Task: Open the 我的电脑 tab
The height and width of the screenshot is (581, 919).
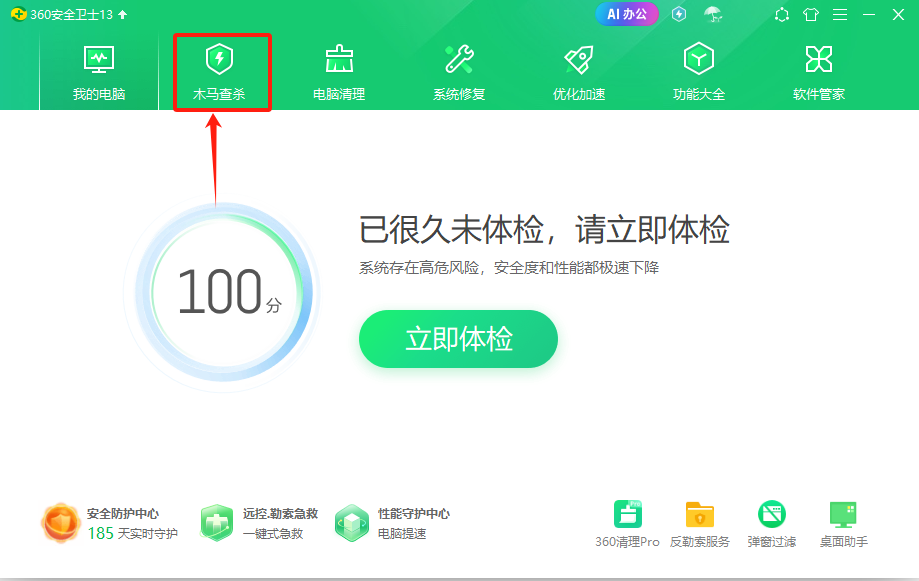Action: click(99, 73)
